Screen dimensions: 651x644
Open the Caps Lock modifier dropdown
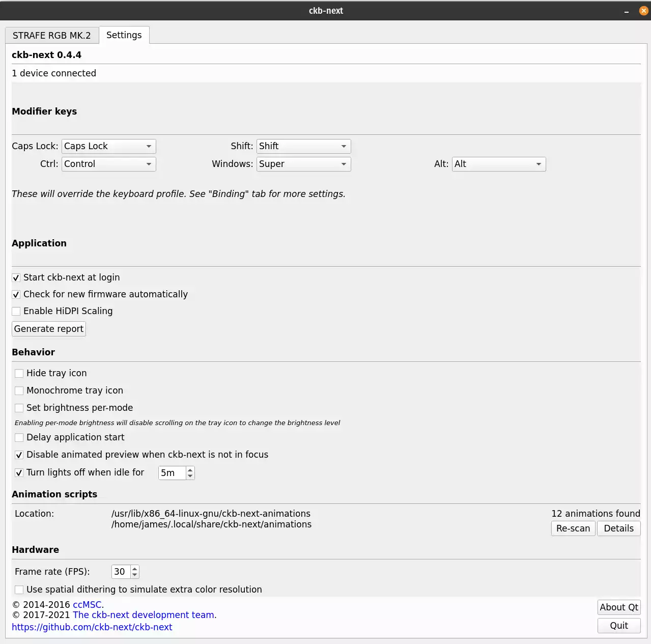[x=109, y=146]
